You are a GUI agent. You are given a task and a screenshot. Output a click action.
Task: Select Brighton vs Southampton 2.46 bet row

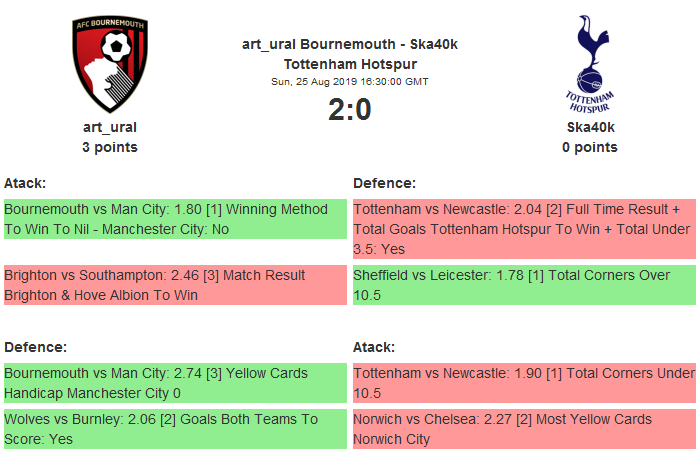point(174,284)
